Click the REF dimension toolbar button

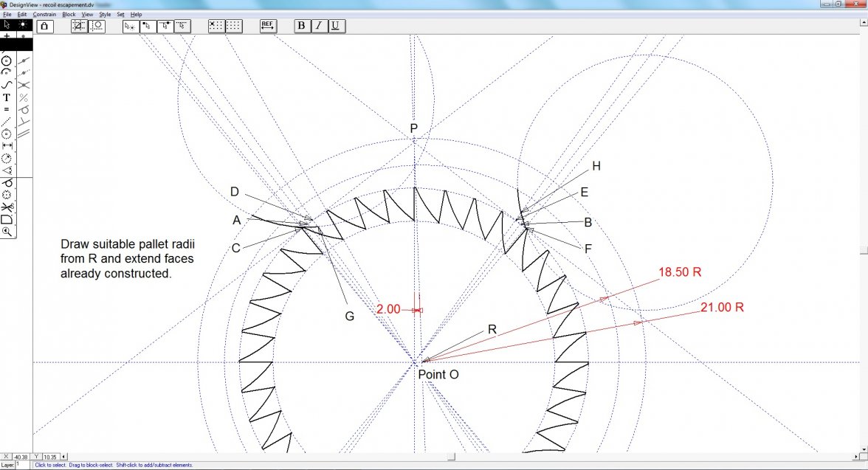pyautogui.click(x=268, y=26)
